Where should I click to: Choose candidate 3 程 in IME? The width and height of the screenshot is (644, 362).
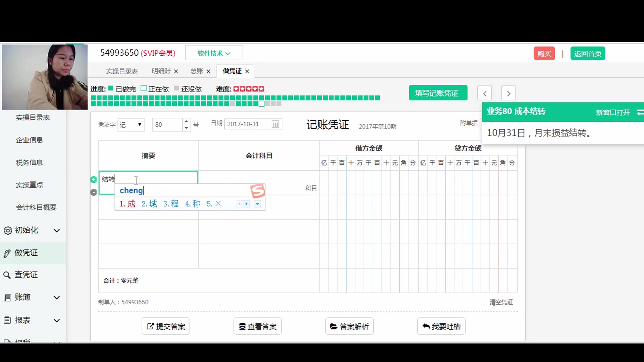(171, 204)
